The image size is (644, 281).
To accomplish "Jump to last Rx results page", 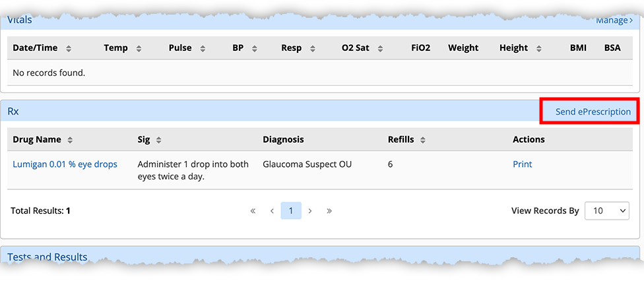I will click(329, 211).
